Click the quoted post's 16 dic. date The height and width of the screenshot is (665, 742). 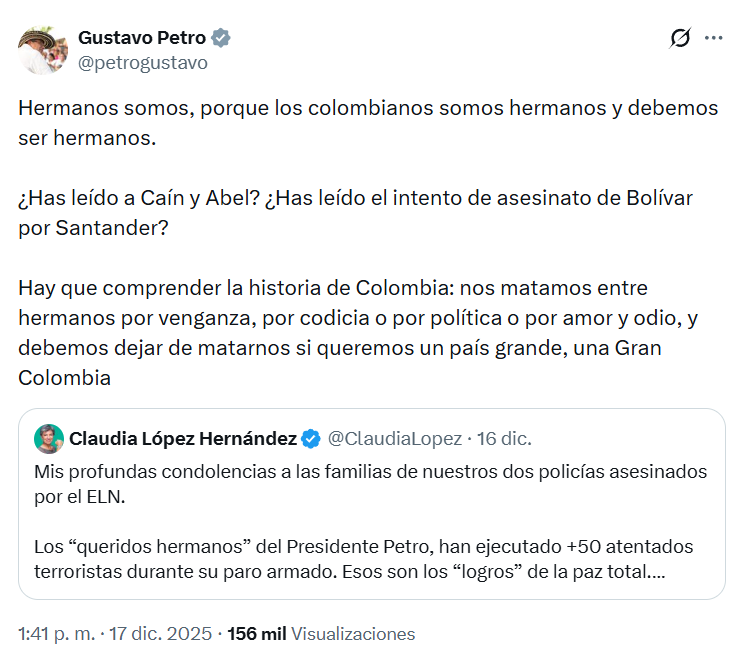click(504, 438)
